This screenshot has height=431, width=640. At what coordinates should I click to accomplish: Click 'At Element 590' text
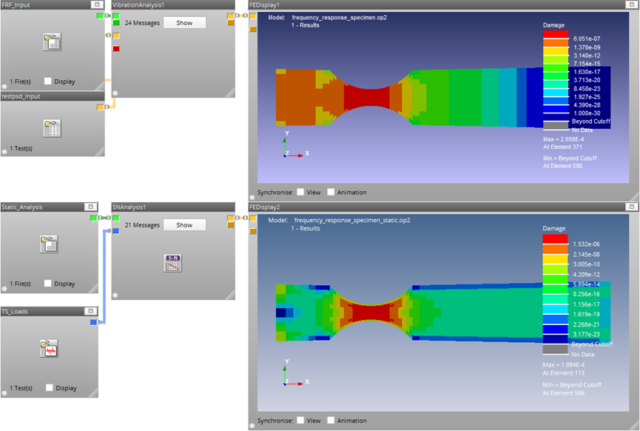(x=562, y=166)
